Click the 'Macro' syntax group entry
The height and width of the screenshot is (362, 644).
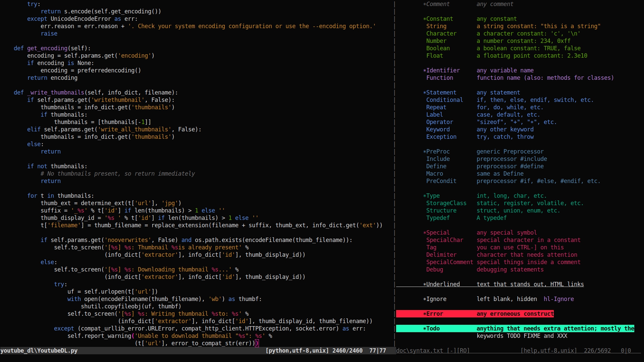[434, 174]
